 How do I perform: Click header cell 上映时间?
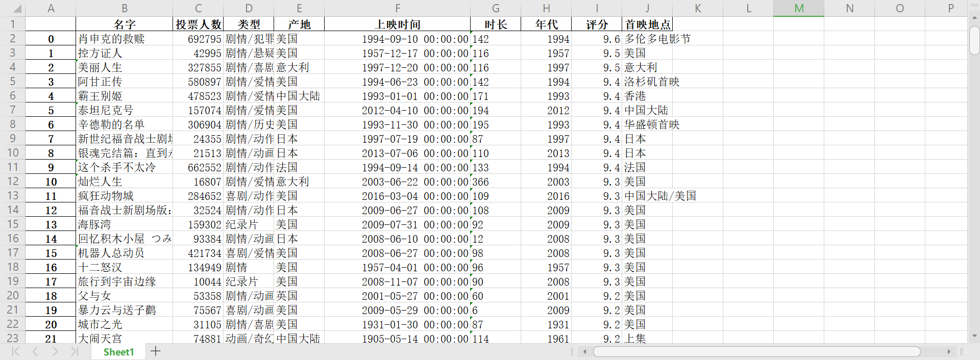tap(398, 24)
